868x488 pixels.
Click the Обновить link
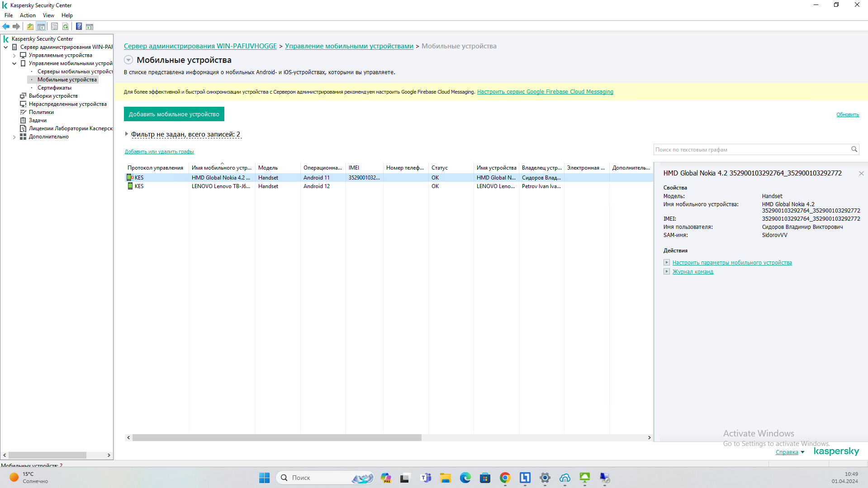[848, 115]
